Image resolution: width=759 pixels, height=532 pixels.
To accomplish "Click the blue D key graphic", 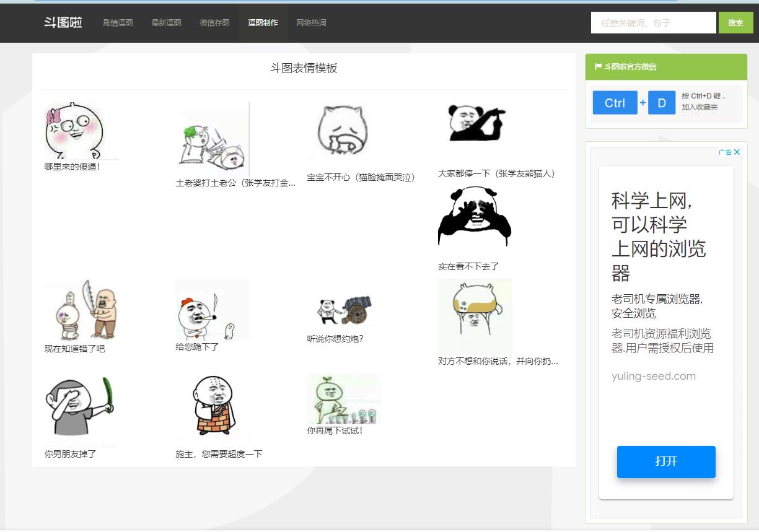I will point(662,103).
